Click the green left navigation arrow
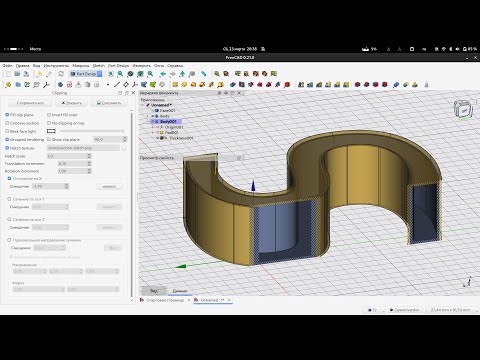480x360 pixels. (x=163, y=74)
